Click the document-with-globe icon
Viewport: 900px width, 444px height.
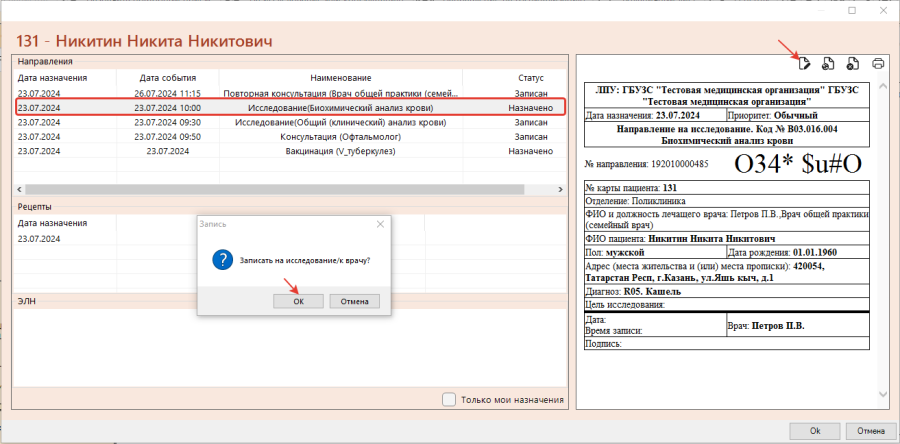coord(828,64)
